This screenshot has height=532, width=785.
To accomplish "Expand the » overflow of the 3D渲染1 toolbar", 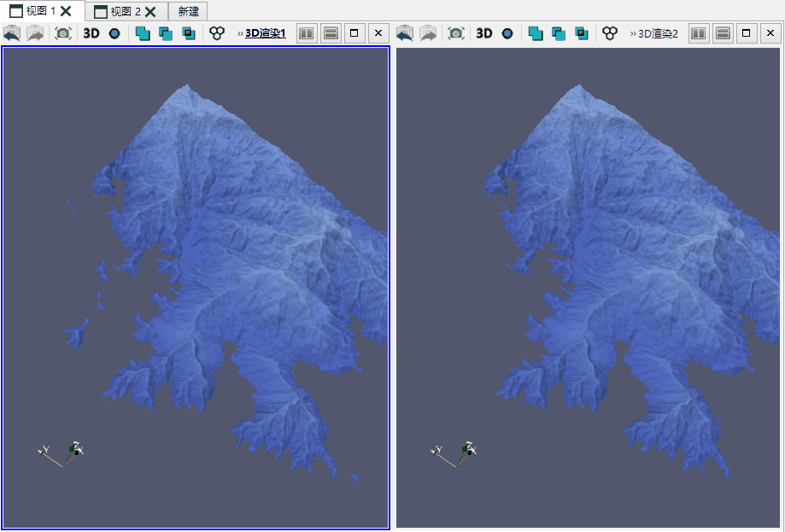I will 240,33.
